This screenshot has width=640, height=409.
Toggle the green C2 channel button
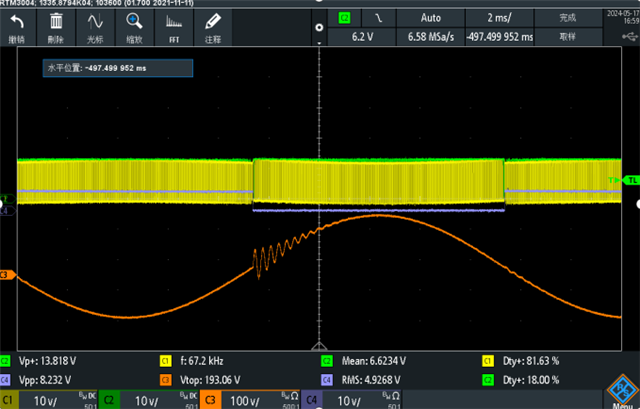click(x=109, y=400)
